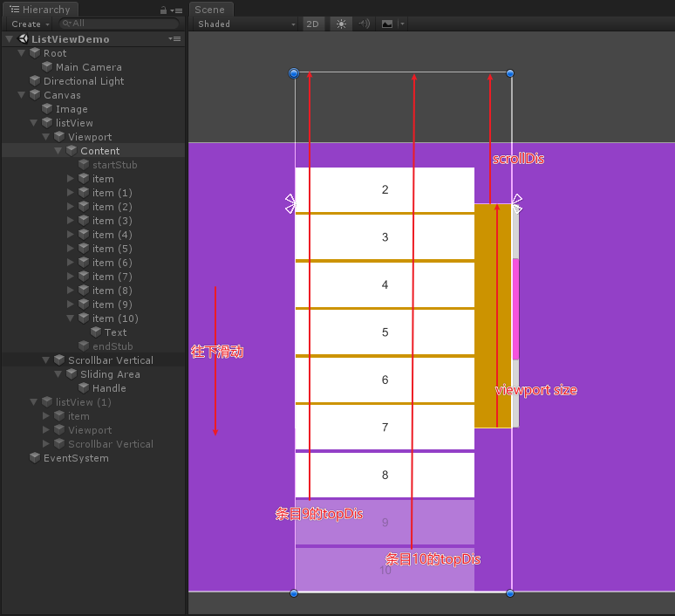Expand item (3) in hierarchy
The height and width of the screenshot is (616, 675).
click(x=71, y=221)
